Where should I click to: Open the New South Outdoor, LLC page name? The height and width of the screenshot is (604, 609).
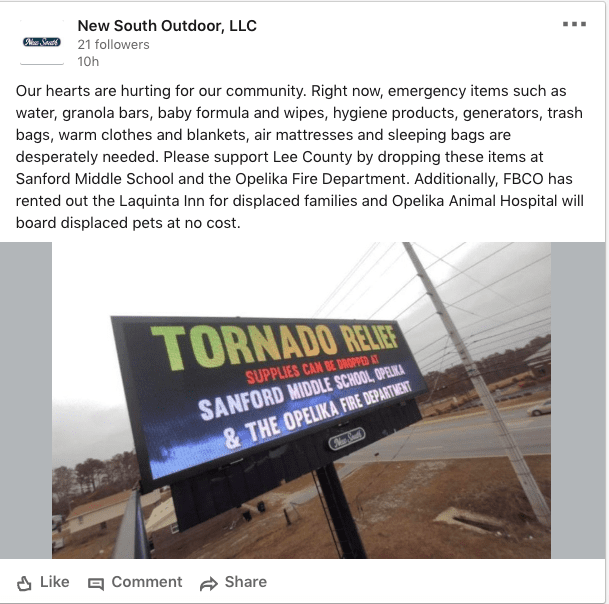(167, 26)
